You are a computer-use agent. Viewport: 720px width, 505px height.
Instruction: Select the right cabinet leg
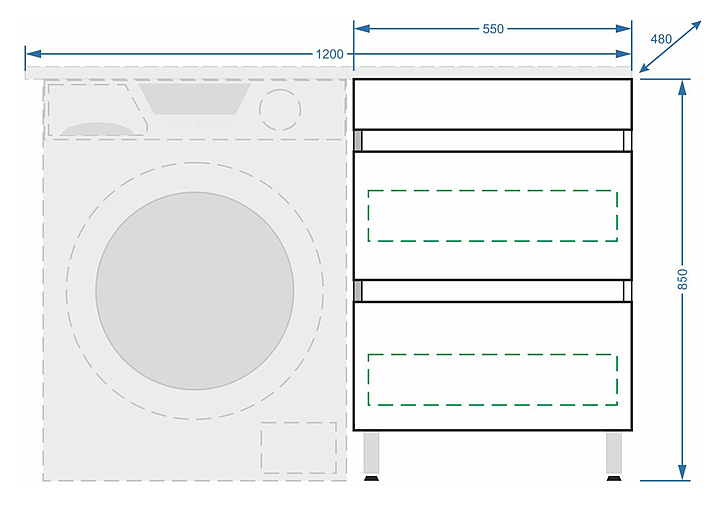pos(614,456)
